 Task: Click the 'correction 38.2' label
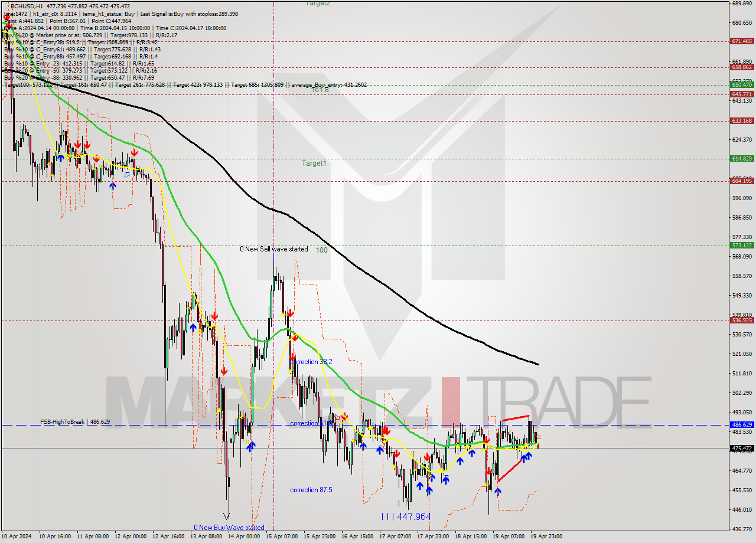tap(311, 362)
